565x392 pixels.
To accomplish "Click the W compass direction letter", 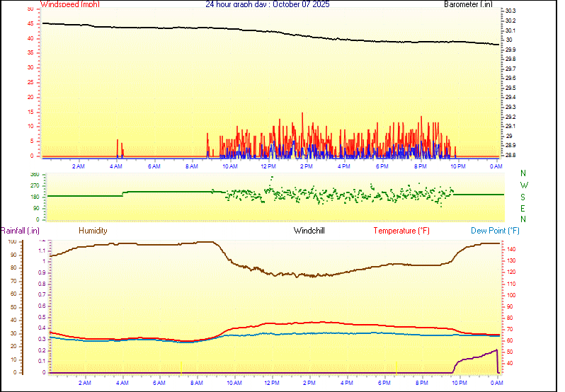I will (523, 185).
